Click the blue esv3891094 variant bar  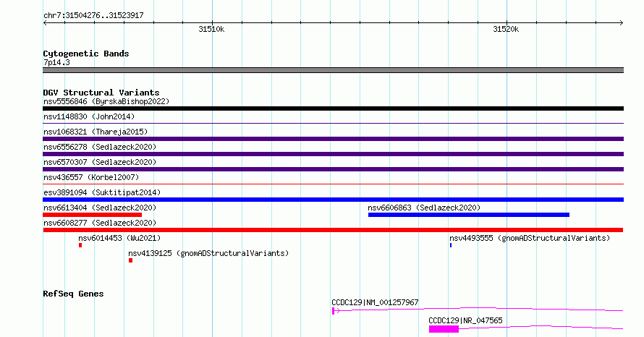click(x=333, y=200)
